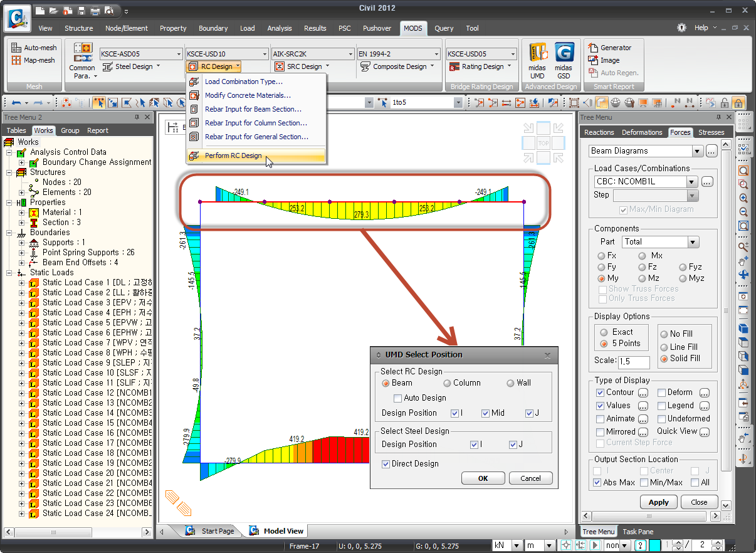Viewport: 756px width, 553px height.
Task: Open the Beam Diagrams dropdown
Action: pyautogui.click(x=697, y=151)
